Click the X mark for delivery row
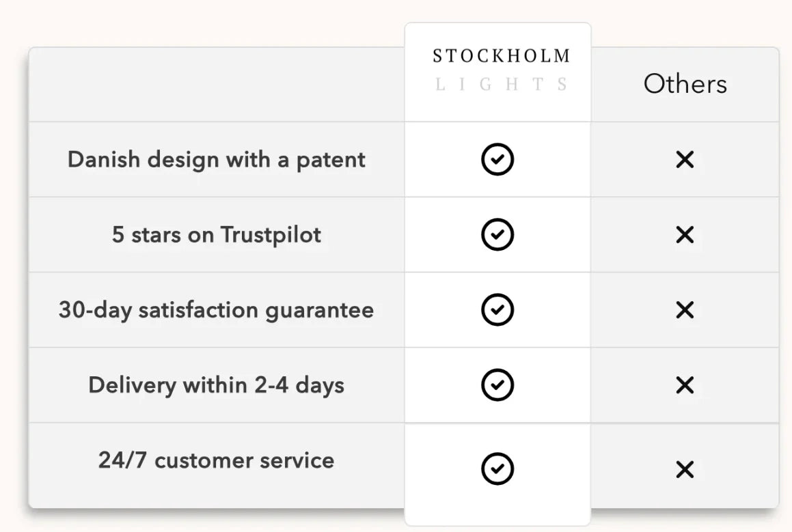This screenshot has width=792, height=532. pos(684,385)
